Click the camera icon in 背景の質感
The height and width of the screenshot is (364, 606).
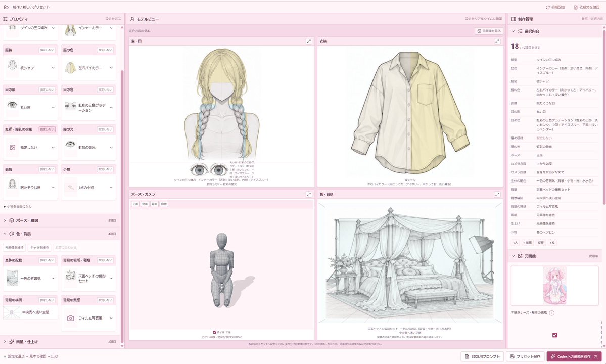(70, 318)
